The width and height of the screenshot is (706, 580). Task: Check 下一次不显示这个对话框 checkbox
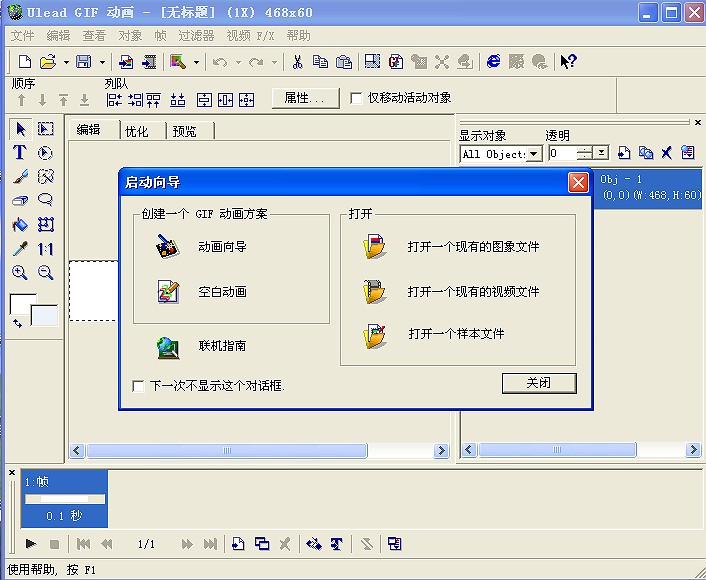[138, 386]
